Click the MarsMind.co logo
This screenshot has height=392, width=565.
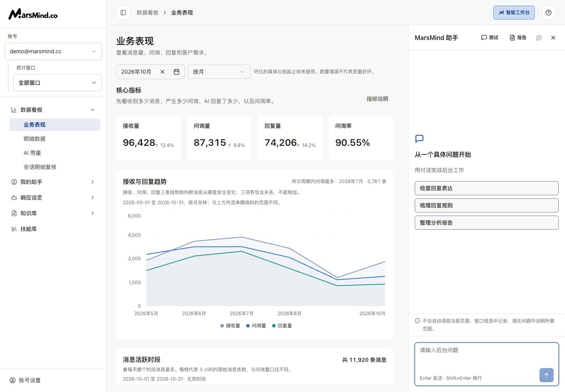pyautogui.click(x=33, y=14)
